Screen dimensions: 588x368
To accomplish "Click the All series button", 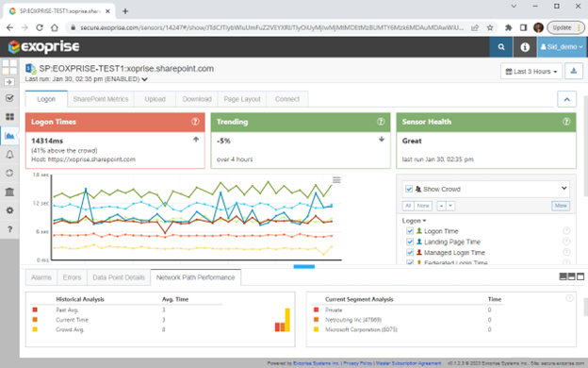I will tap(408, 206).
